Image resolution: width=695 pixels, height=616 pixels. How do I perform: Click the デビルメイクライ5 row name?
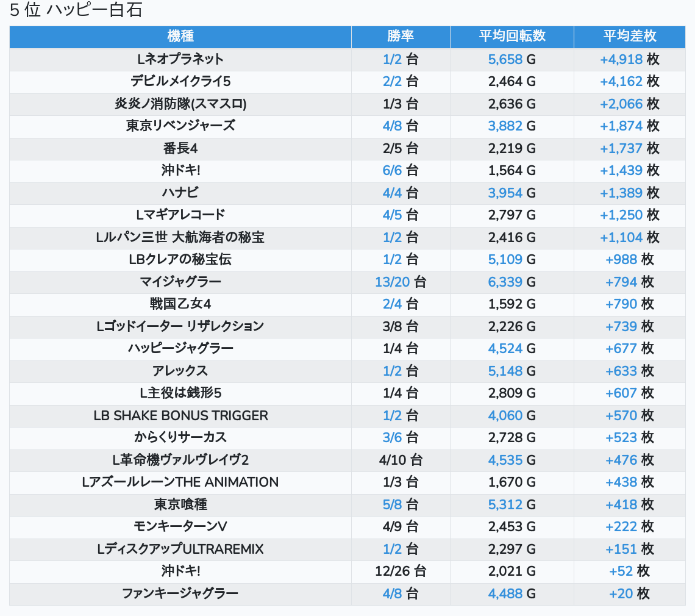point(180,82)
